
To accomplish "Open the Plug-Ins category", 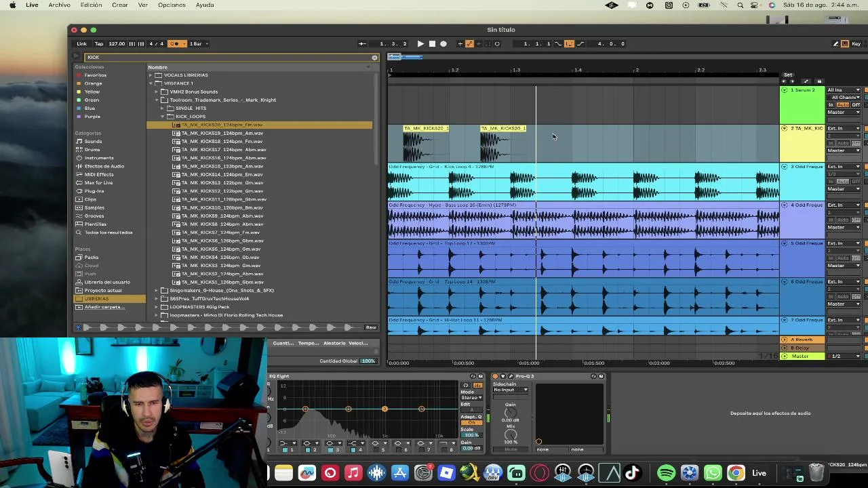I will coord(94,191).
